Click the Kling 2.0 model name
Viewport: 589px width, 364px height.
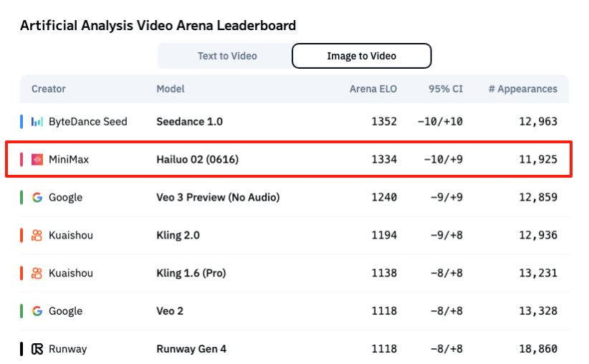pos(178,236)
